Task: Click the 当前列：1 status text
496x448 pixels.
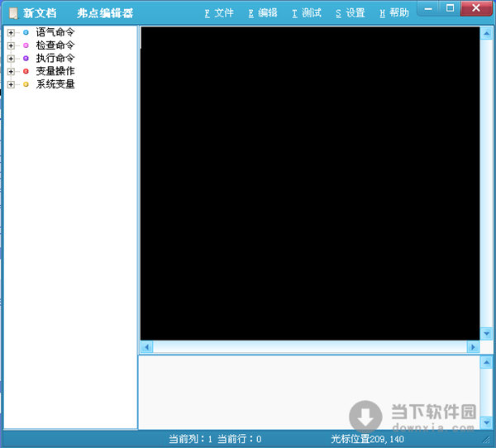Action: click(190, 439)
